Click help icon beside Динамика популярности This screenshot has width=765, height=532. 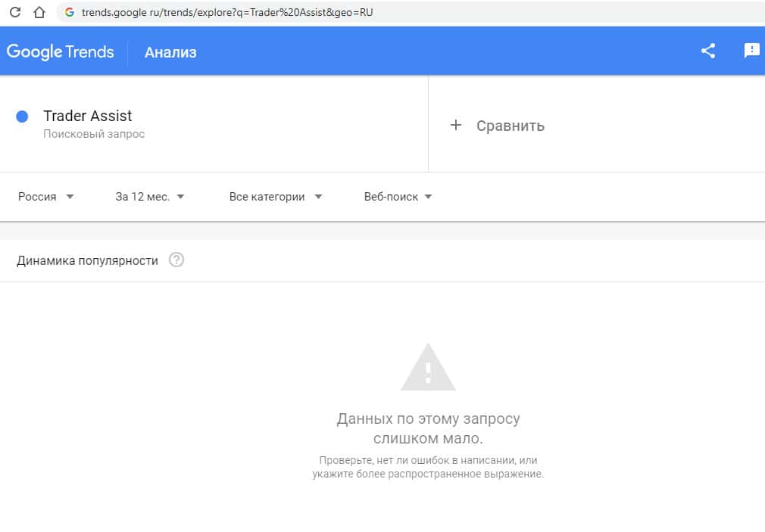click(176, 260)
